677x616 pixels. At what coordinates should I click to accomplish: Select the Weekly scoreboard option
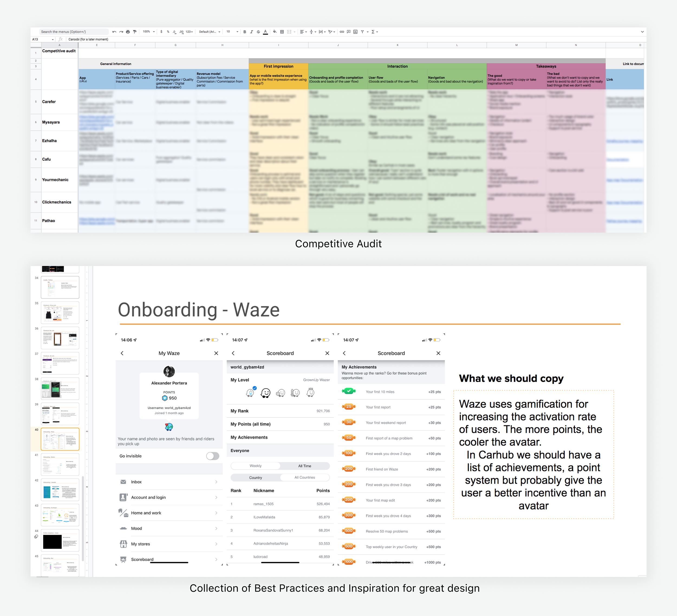coord(256,466)
